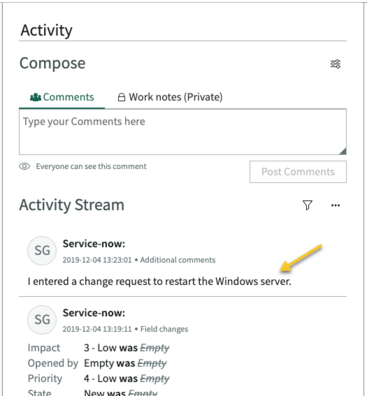
Task: Switch to Work notes (Private) tab
Action: tap(170, 97)
